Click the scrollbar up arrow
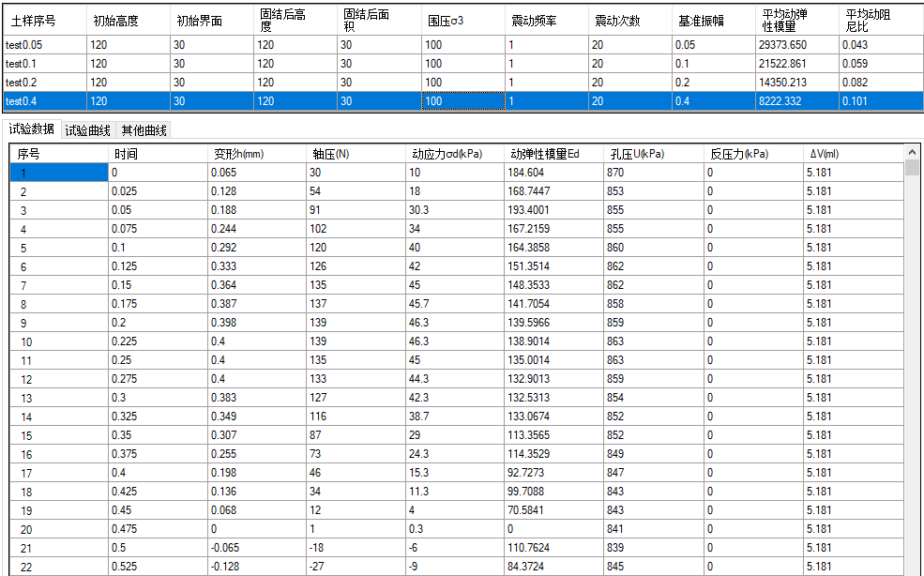924x576 pixels. [x=912, y=151]
